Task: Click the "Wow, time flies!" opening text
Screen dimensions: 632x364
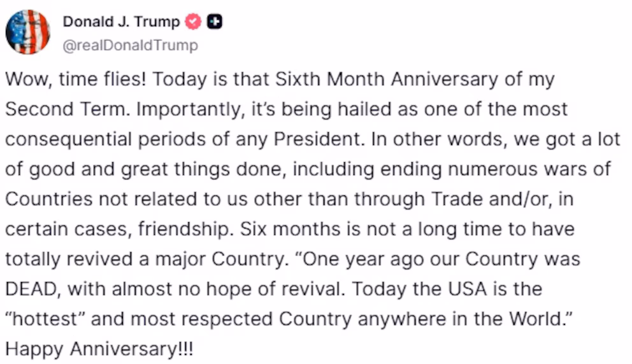Action: coord(76,80)
